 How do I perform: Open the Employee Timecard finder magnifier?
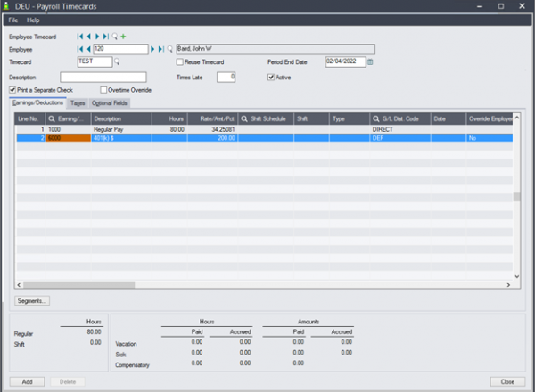(x=115, y=37)
